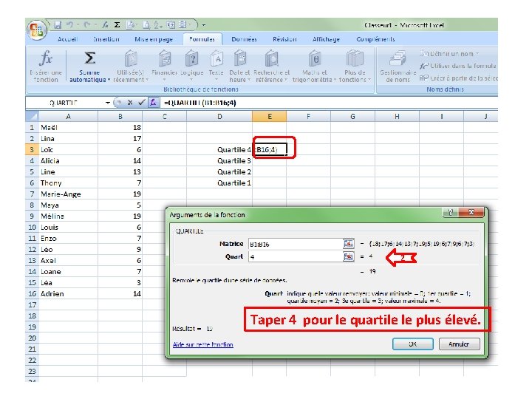This screenshot has width=532, height=399.
Task: Collapse dialog via Matrice range selector icon
Action: 349,244
